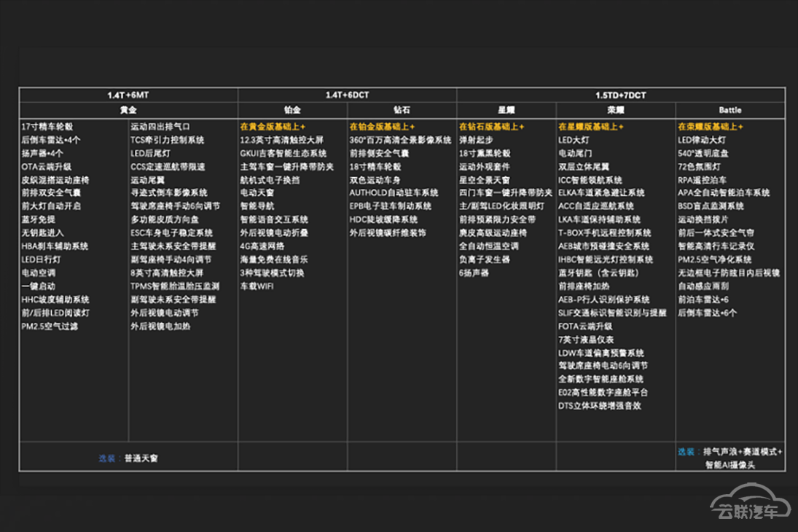Click the "540°透明底盘" entry
This screenshot has width=798, height=532.
tap(703, 153)
